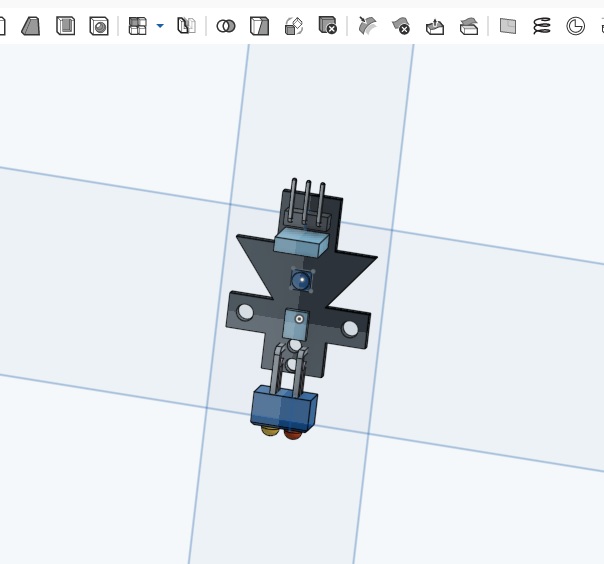Select the Replace face tool
The width and height of the screenshot is (604, 564).
[x=469, y=27]
